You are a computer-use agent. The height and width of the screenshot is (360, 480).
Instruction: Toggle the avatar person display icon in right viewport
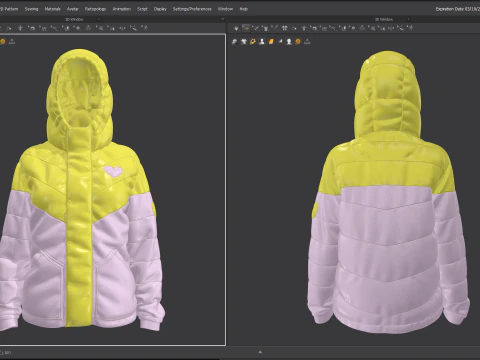[x=262, y=42]
